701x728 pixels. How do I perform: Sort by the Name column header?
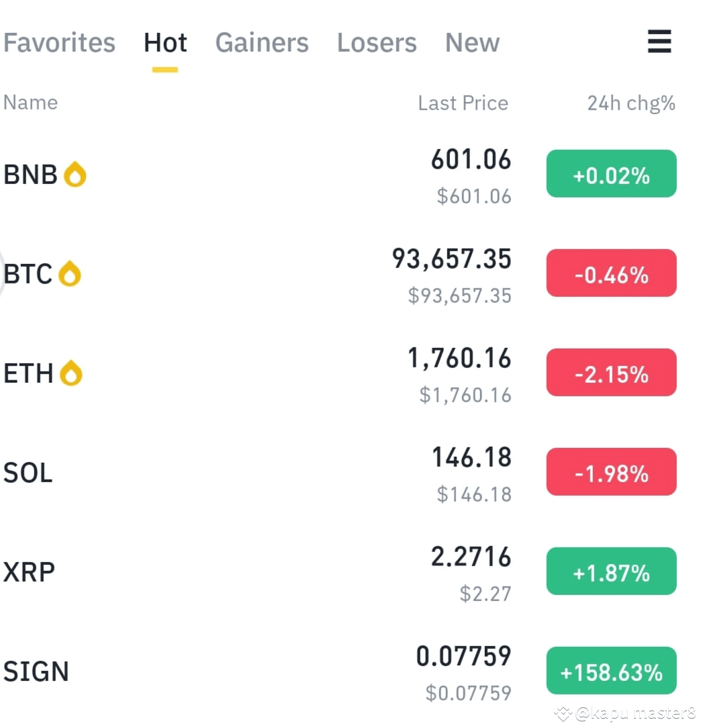[x=31, y=103]
